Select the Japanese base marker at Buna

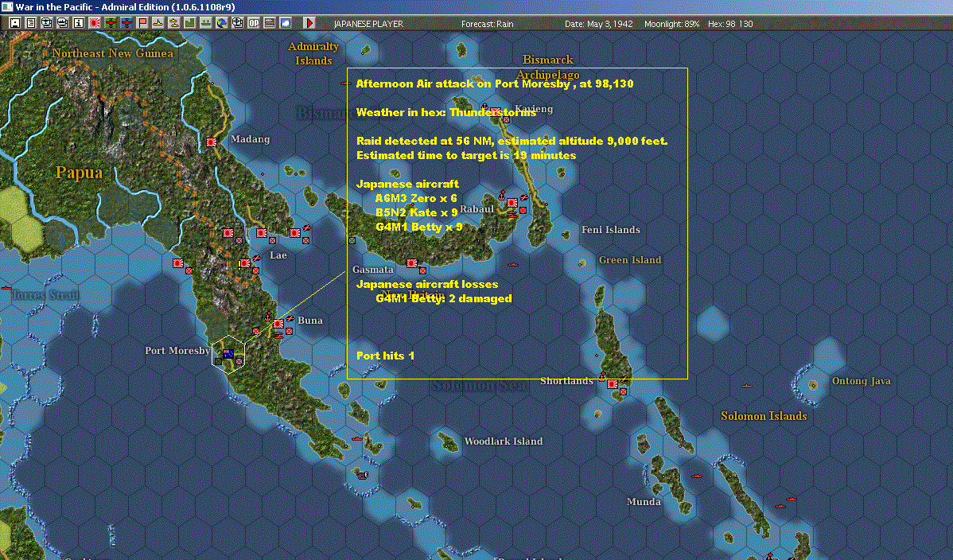click(x=278, y=324)
